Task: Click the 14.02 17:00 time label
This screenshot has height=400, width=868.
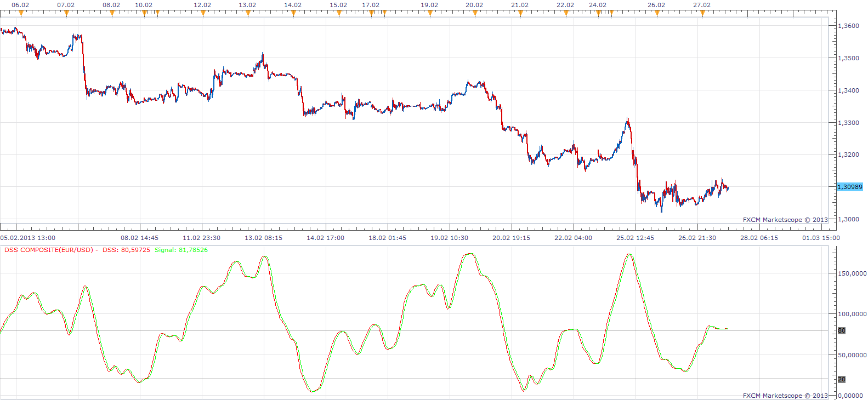Action: pos(325,238)
